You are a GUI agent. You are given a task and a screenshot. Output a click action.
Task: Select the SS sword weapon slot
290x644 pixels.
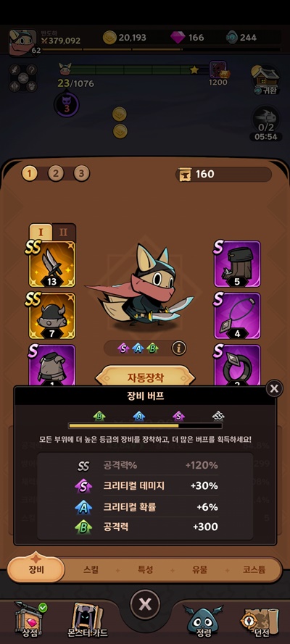52,263
